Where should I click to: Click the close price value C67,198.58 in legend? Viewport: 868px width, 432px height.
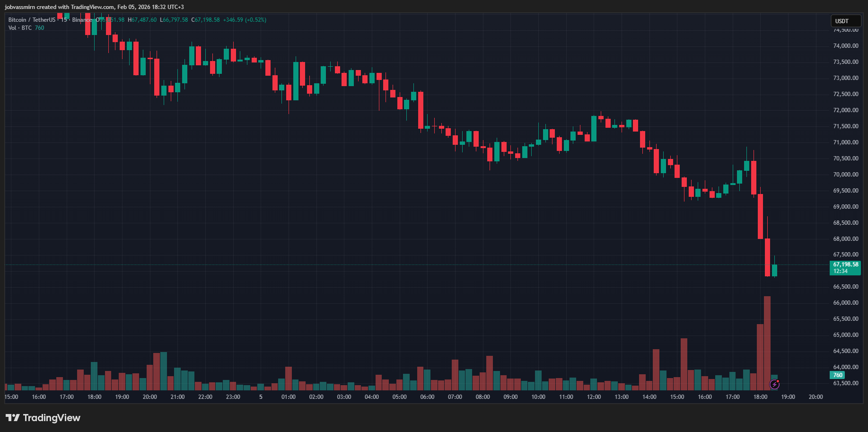point(205,20)
